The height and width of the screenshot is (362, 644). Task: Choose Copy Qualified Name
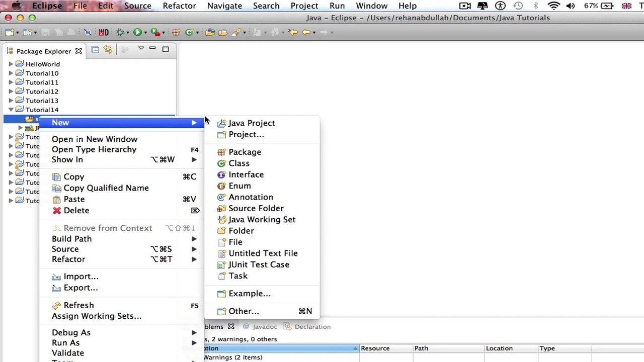(122, 188)
